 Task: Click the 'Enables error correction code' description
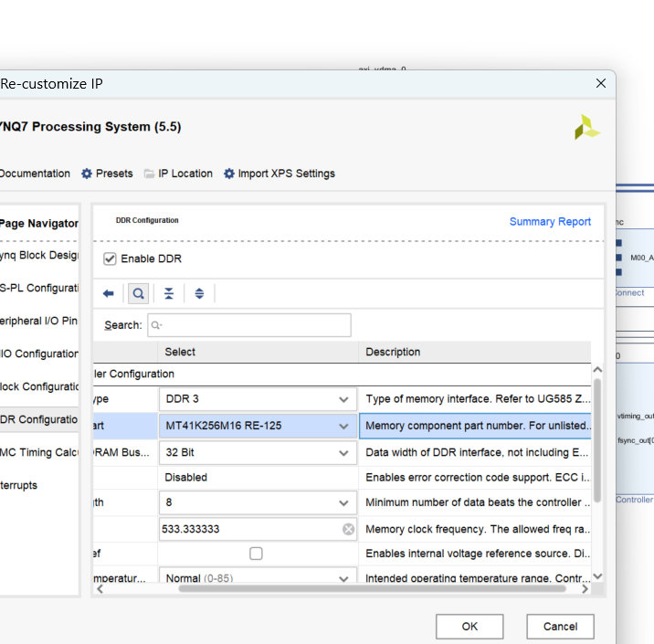(475, 478)
